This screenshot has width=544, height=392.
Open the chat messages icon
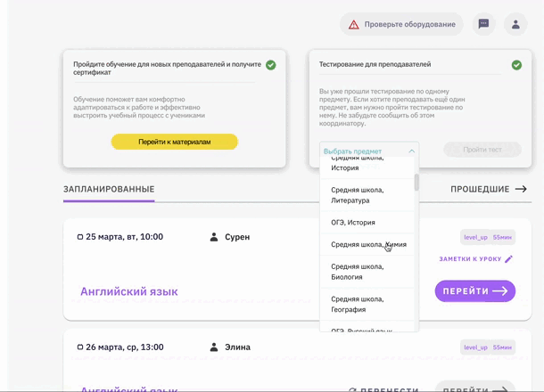coord(483,25)
